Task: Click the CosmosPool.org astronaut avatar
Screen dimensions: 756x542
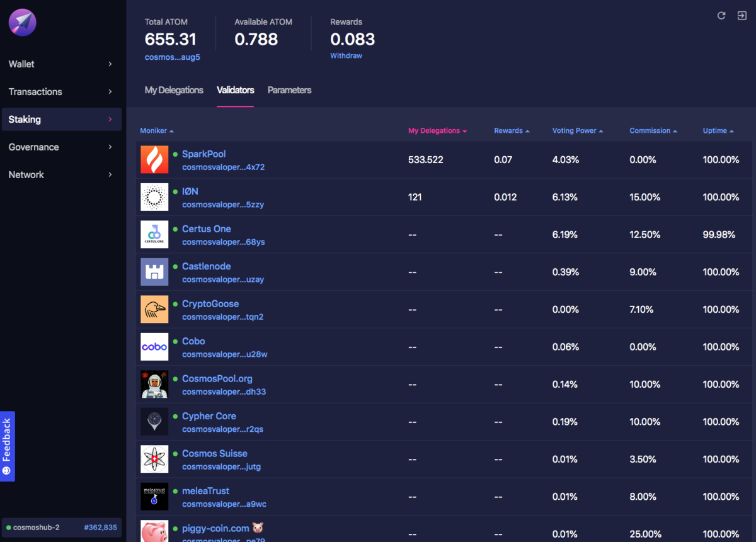Action: pyautogui.click(x=154, y=385)
